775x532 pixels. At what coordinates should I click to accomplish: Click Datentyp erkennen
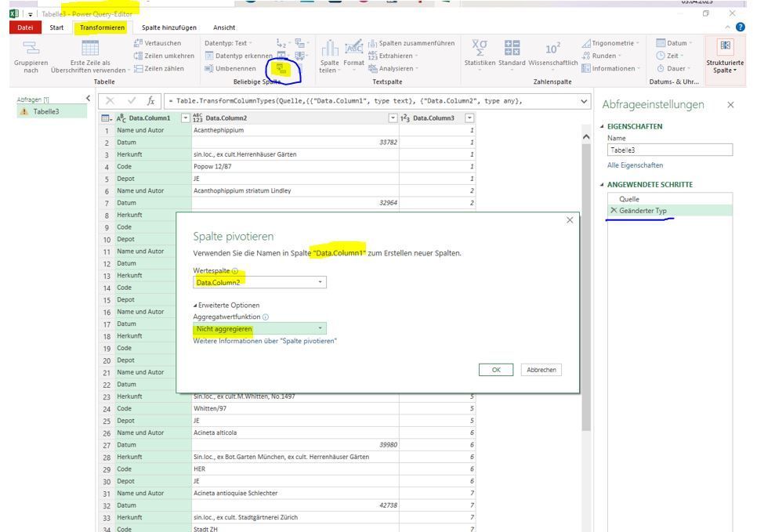pos(238,56)
